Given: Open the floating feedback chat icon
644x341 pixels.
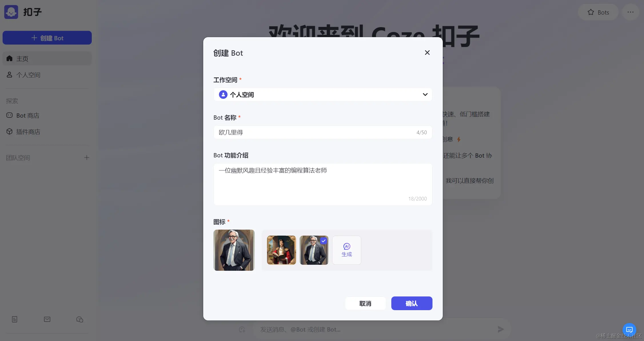Looking at the screenshot, I should point(629,330).
